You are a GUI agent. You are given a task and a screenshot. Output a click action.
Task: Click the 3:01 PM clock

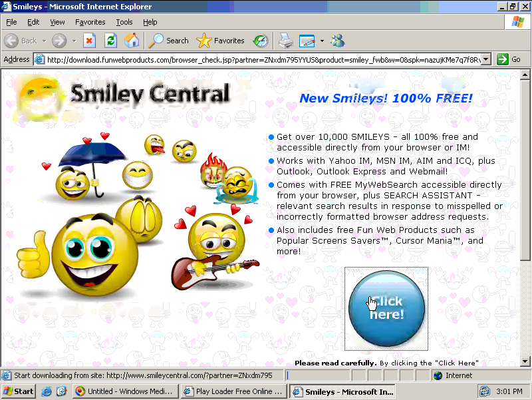[x=509, y=391]
